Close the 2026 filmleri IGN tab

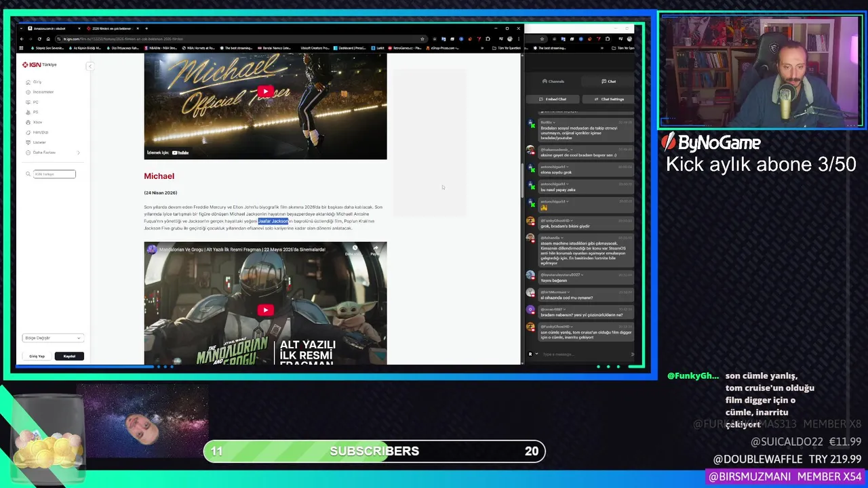click(x=138, y=28)
